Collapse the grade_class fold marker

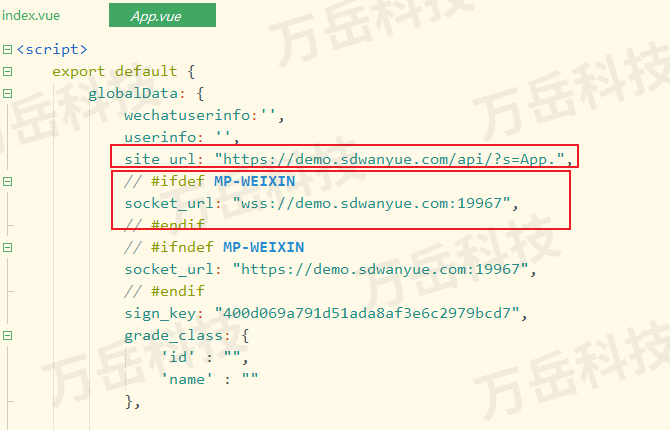[x=7, y=336]
